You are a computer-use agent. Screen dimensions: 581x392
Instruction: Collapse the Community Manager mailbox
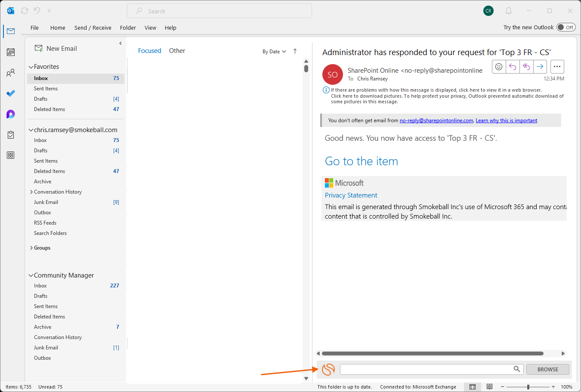click(x=31, y=275)
